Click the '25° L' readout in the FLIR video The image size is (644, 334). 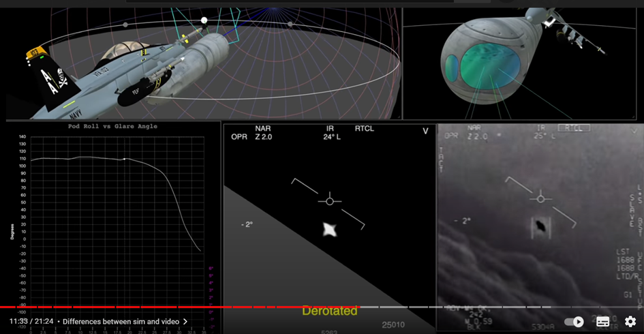pyautogui.click(x=545, y=136)
